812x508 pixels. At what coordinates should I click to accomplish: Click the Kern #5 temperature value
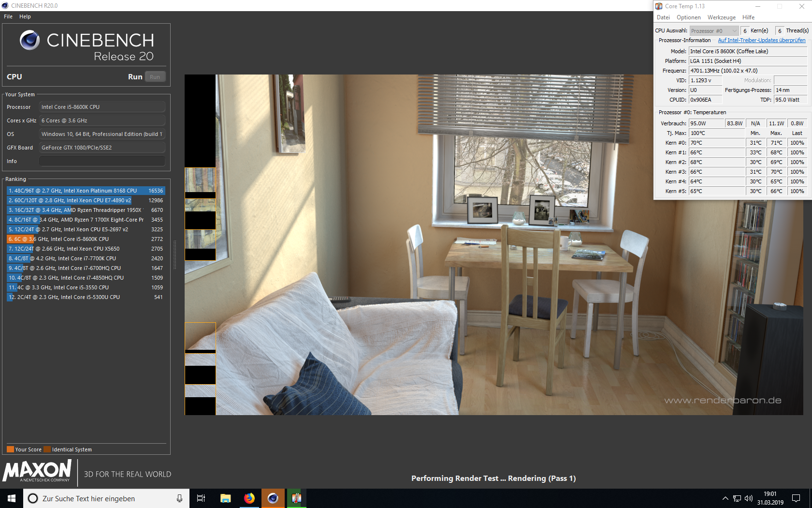coord(717,191)
